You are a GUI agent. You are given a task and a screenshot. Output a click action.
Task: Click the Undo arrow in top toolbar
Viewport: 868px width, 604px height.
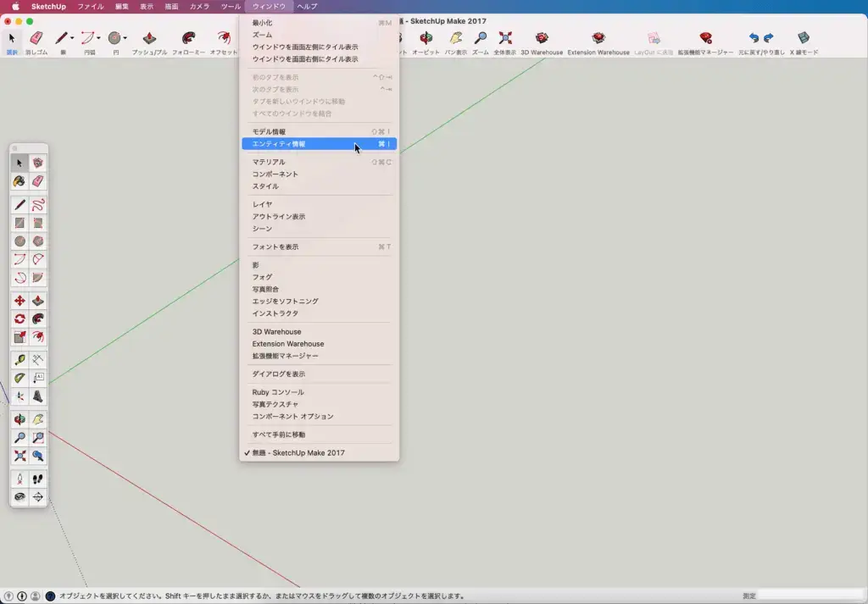(x=754, y=38)
